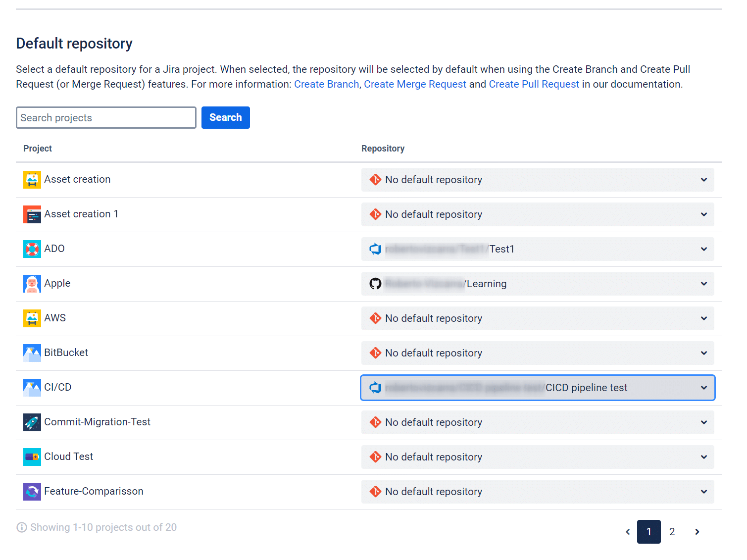This screenshot has width=747, height=560.
Task: Click the Azure DevOps icon in ADO row
Action: [x=375, y=249]
